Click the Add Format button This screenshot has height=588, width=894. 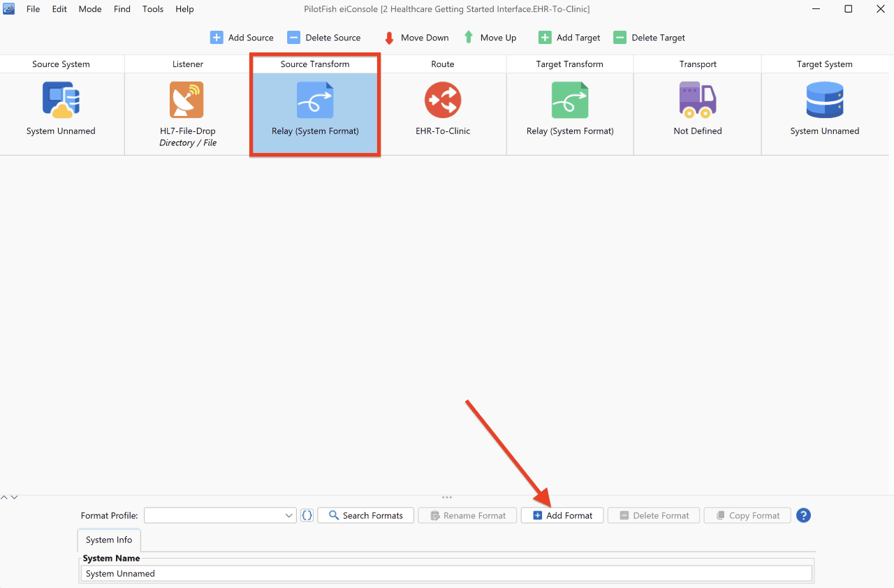coord(562,515)
